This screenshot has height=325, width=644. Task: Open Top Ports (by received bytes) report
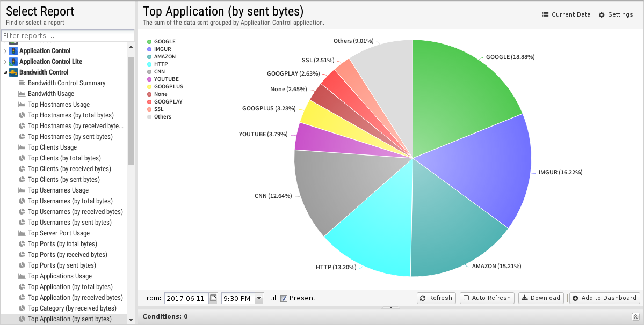[68, 255]
